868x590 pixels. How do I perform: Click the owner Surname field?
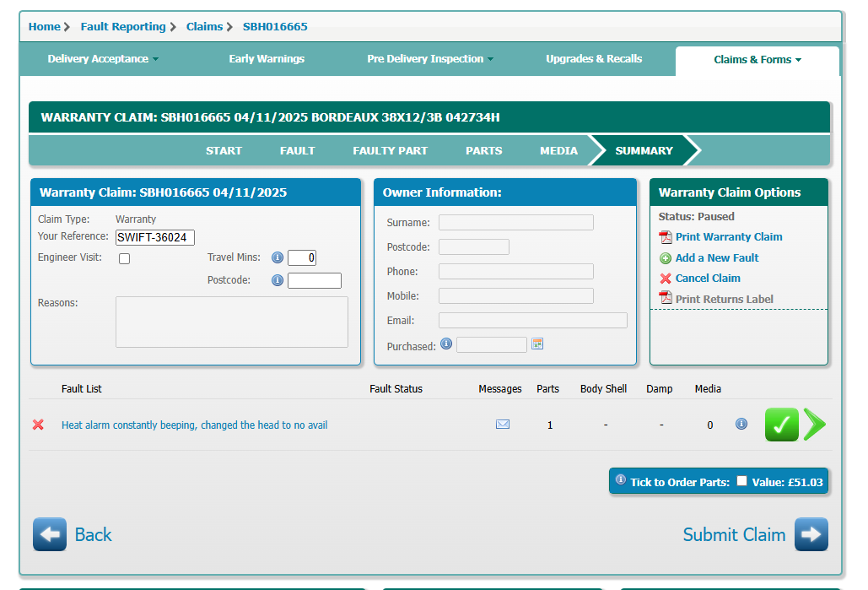coord(516,223)
